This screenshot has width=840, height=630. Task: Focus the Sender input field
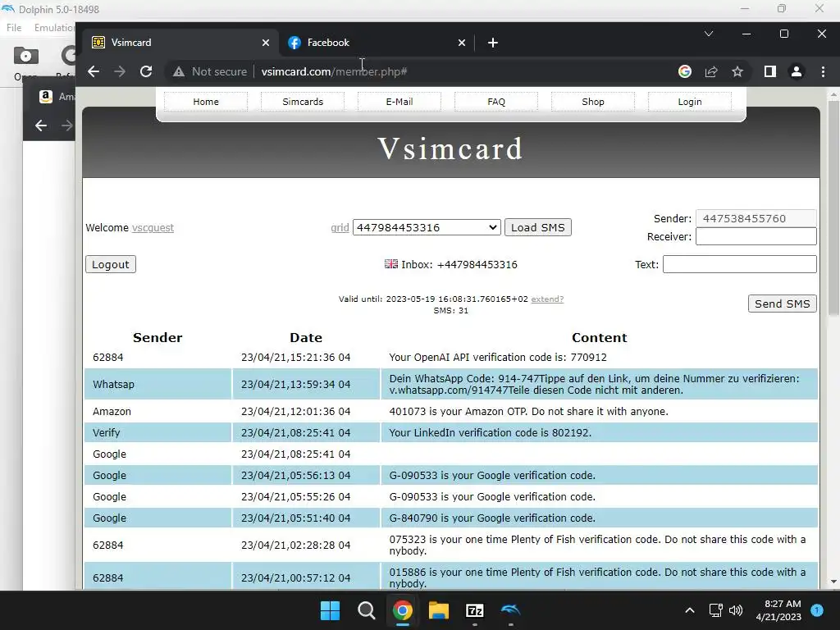[x=756, y=218]
